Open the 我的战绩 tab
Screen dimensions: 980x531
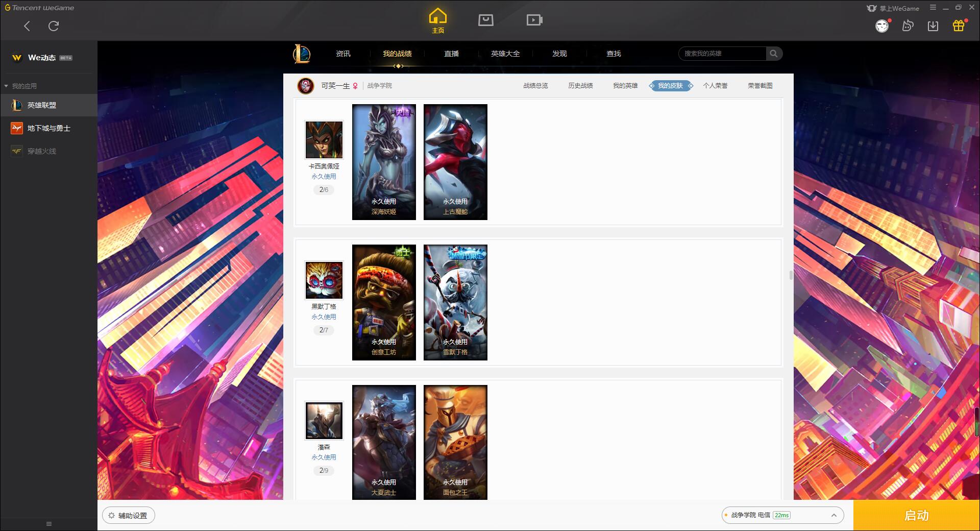397,54
